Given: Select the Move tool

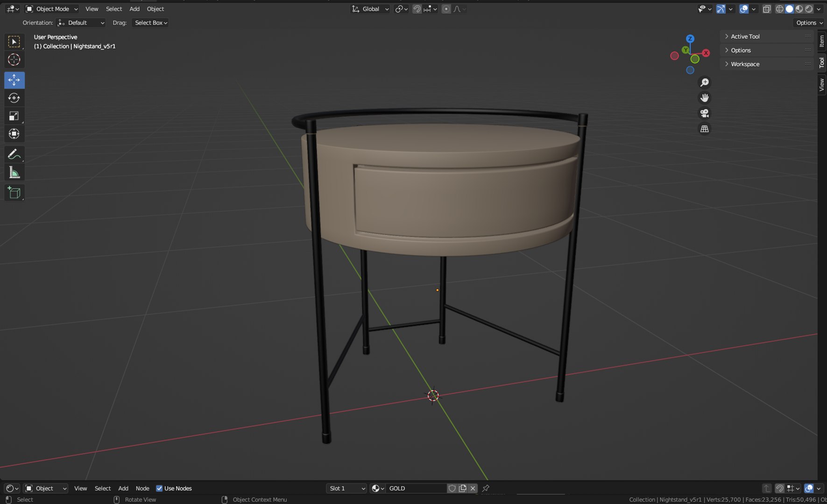Looking at the screenshot, I should 14,80.
